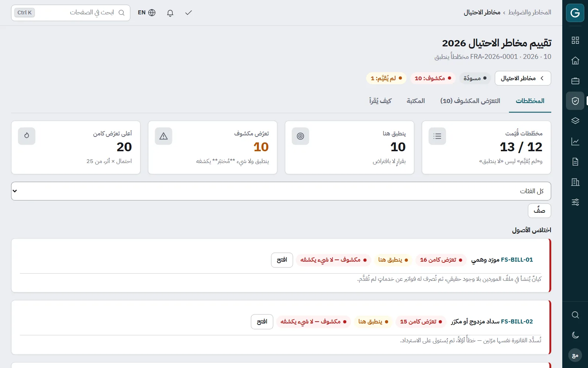The image size is (588, 368).
Task: Click FS-BILL-01 مورّد وهمي title
Action: 502,260
